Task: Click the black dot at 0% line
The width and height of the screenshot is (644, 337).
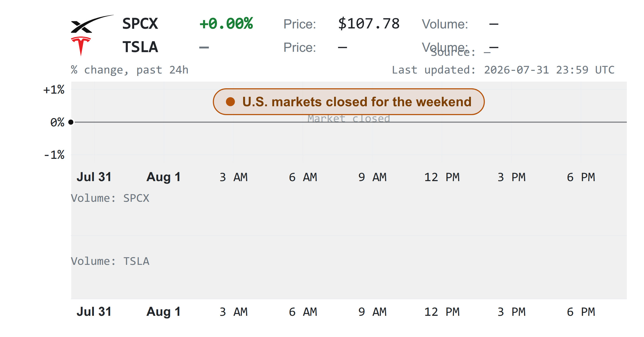Action: point(71,122)
